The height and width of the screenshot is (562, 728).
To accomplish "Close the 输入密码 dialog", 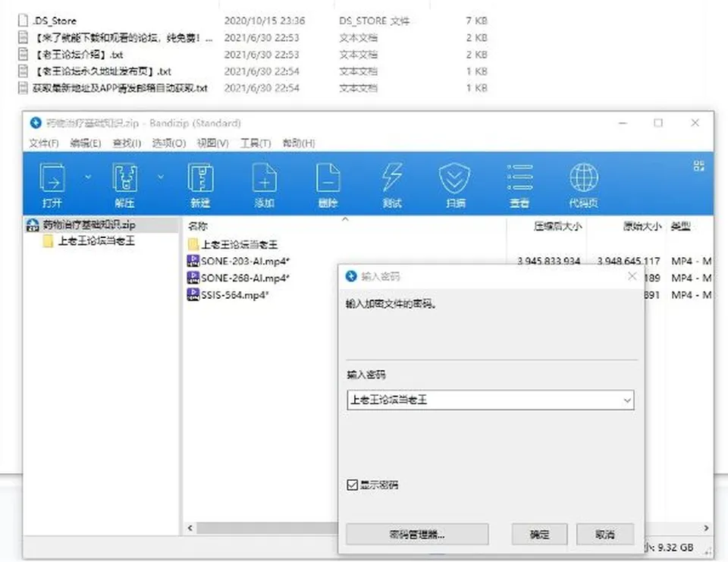I will click(x=632, y=276).
